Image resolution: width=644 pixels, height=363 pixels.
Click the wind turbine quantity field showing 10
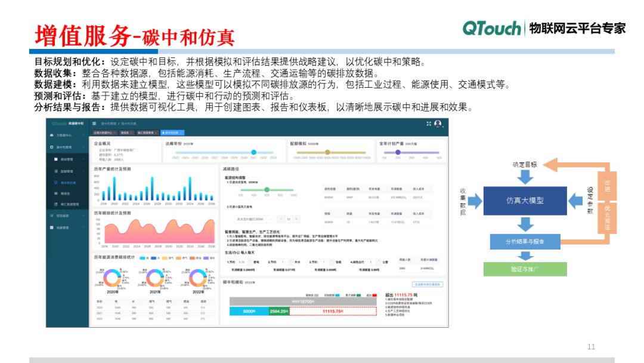(289, 219)
